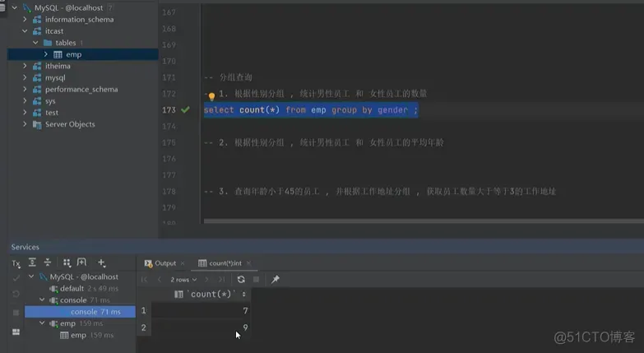Click the editor horizontal scrollbar

pos(424,221)
